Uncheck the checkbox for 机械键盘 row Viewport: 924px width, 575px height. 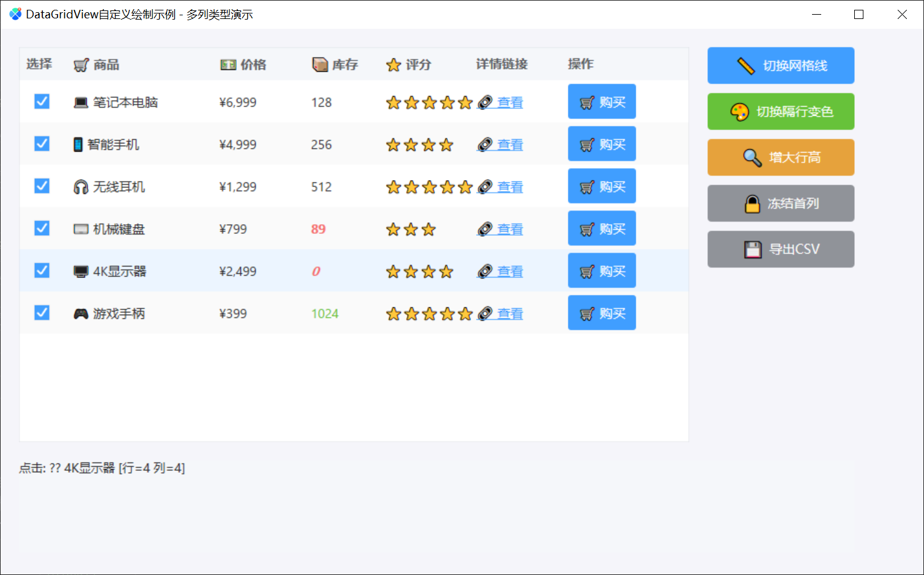[42, 228]
